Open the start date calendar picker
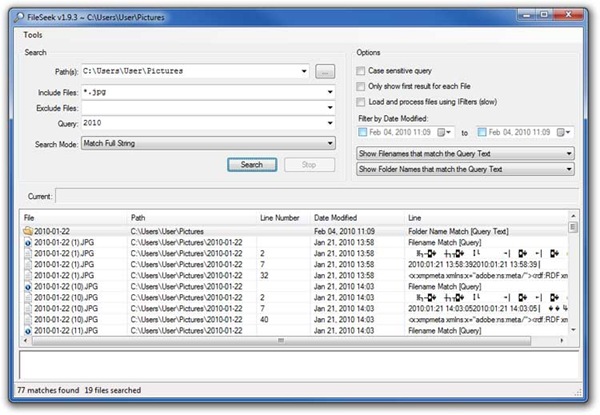This screenshot has height=415, width=600. pyautogui.click(x=444, y=132)
